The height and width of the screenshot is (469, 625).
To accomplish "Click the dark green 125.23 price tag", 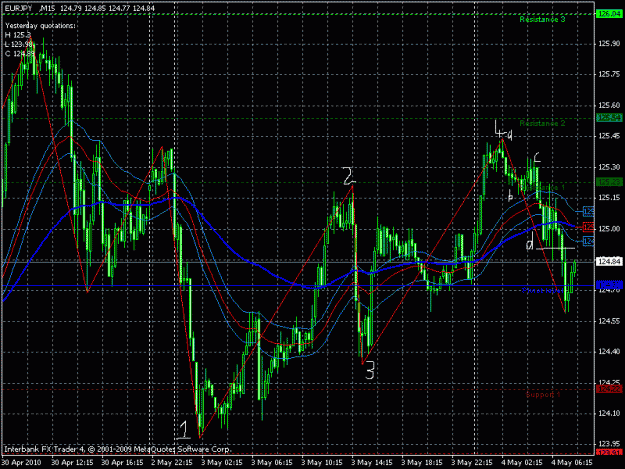I will (609, 182).
